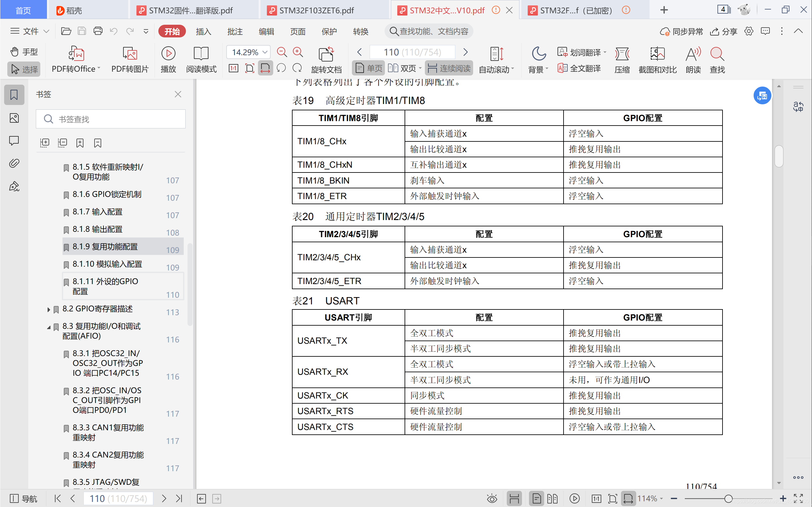This screenshot has width=812, height=507.
Task: Toggle continuous reading mode
Action: click(449, 68)
